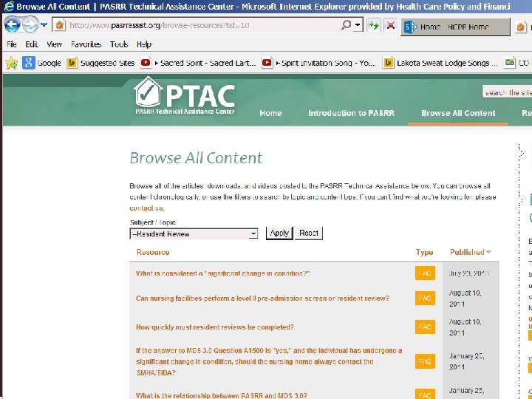Click the browser Forward arrow button
The width and height of the screenshot is (532, 399).
30,25
